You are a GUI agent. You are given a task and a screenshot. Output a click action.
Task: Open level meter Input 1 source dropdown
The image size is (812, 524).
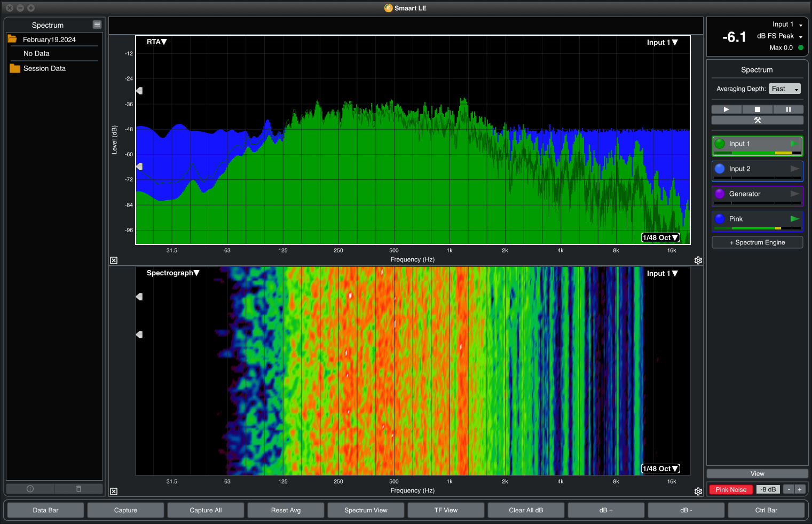tap(787, 25)
